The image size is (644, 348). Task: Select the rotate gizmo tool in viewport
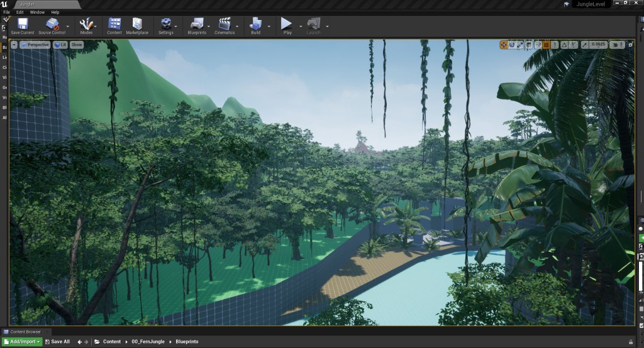[513, 45]
